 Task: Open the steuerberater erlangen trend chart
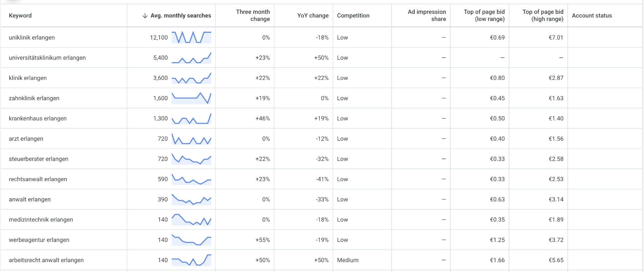click(191, 159)
